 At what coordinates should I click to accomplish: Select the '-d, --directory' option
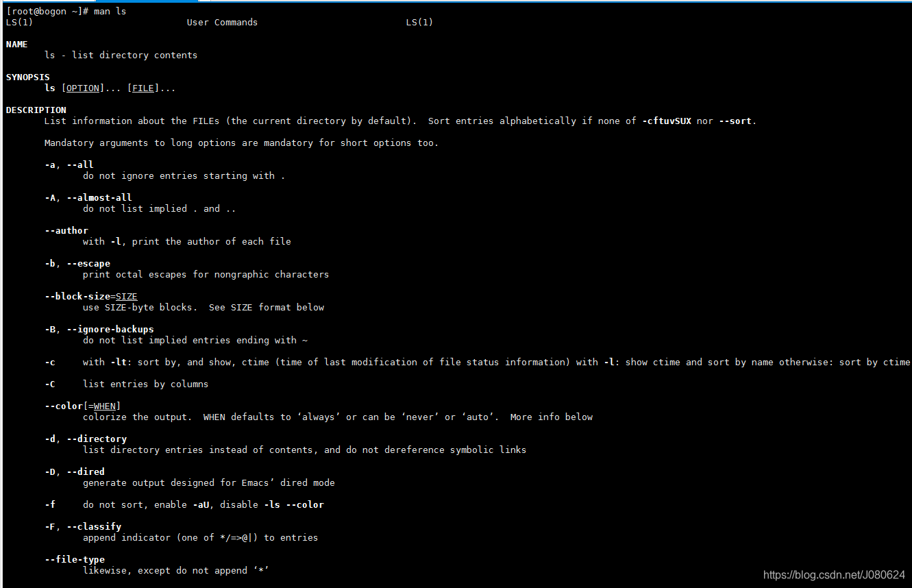[x=86, y=439]
